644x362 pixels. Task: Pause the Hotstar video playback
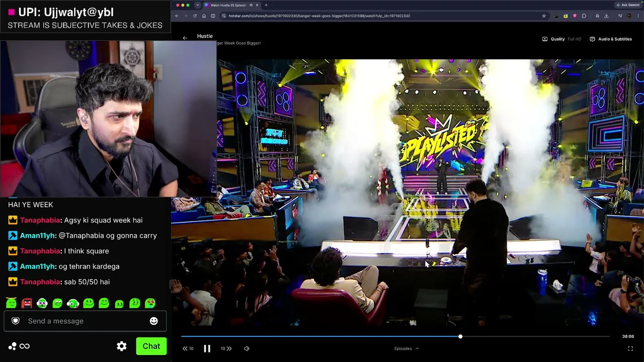click(x=207, y=348)
